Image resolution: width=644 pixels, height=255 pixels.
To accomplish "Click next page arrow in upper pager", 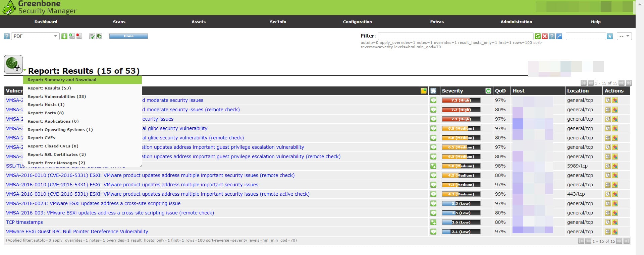I will (x=622, y=83).
